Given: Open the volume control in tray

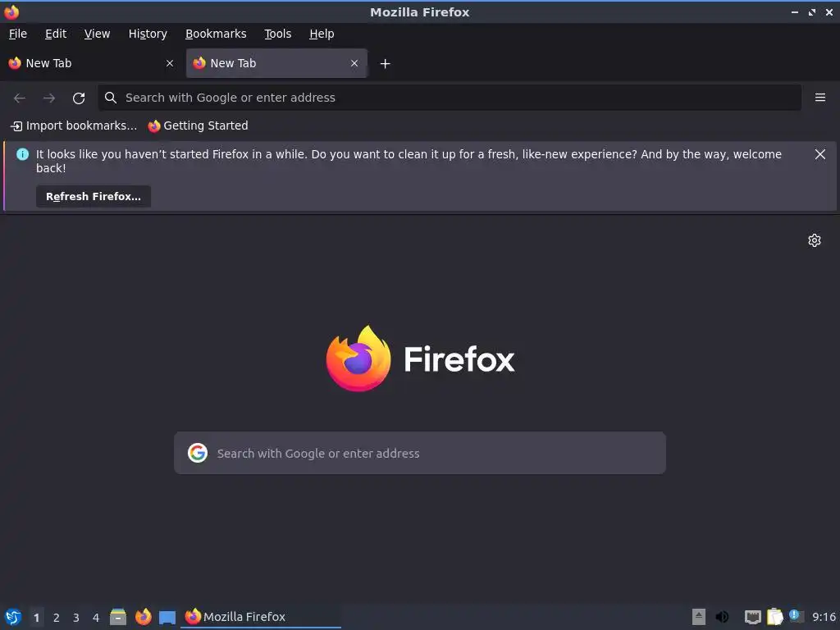Looking at the screenshot, I should coord(722,617).
